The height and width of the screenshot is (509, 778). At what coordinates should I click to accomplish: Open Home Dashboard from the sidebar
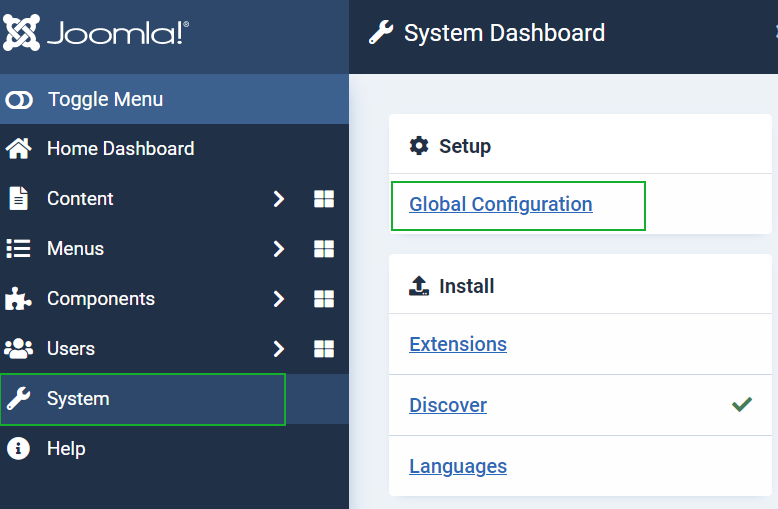point(121,148)
